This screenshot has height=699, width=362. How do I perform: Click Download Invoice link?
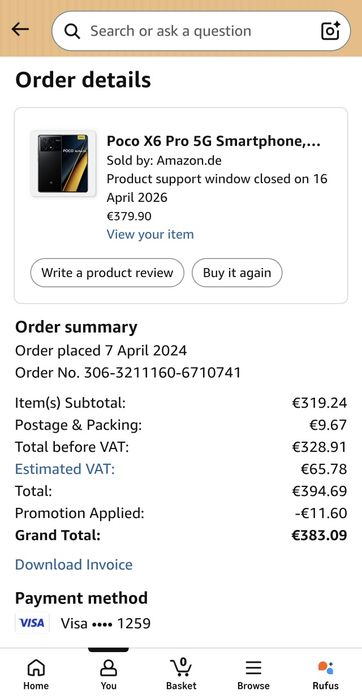pos(74,564)
